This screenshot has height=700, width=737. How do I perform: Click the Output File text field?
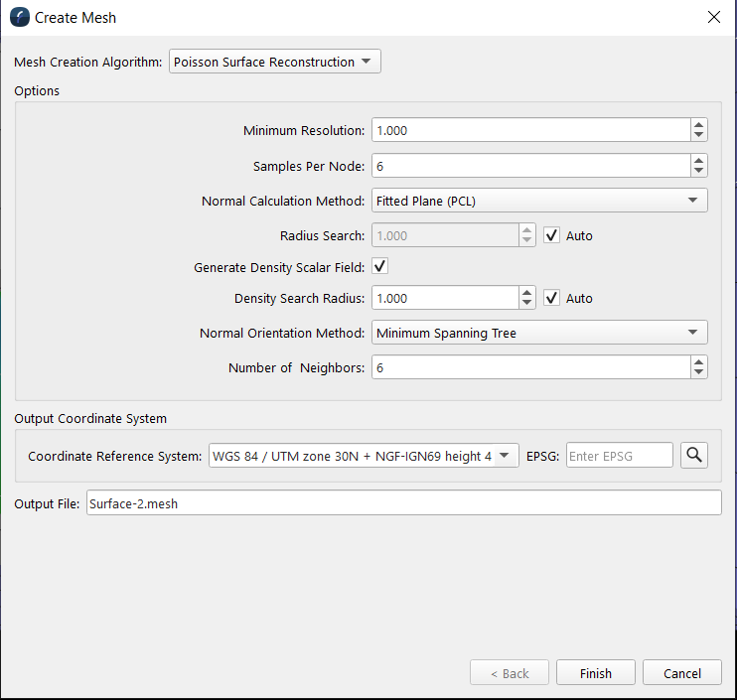(403, 503)
